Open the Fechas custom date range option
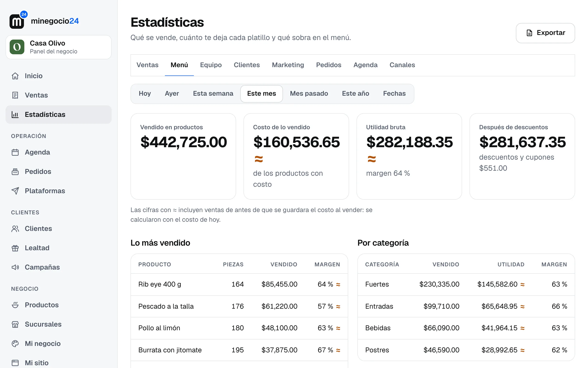The height and width of the screenshot is (368, 588). 394,94
